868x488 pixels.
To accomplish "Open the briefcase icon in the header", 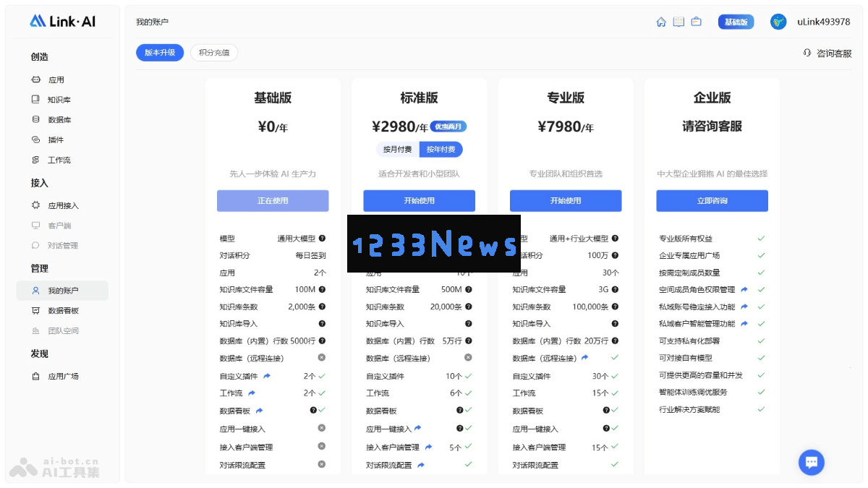I will (x=696, y=22).
